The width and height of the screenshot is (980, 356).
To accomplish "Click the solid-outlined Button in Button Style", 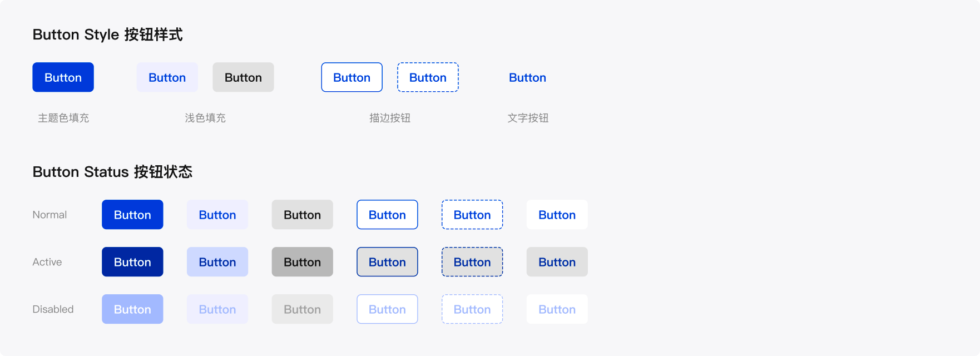I will point(352,77).
